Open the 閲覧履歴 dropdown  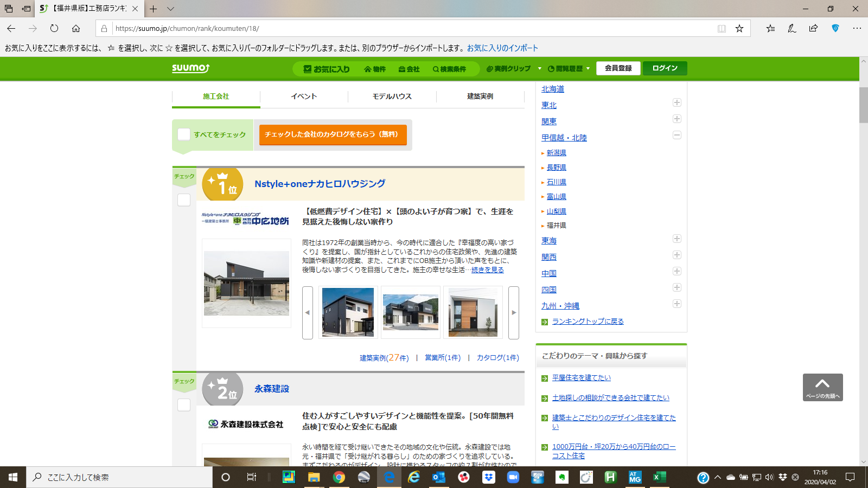[569, 69]
